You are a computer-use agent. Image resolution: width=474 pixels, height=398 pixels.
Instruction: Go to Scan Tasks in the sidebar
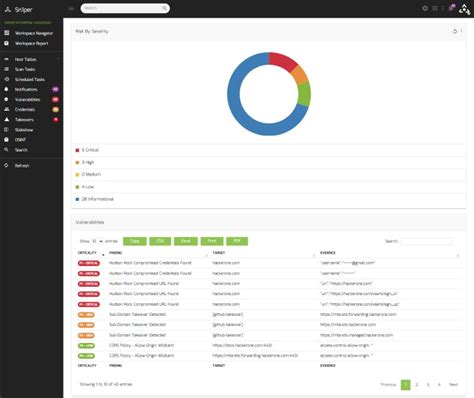click(x=25, y=69)
